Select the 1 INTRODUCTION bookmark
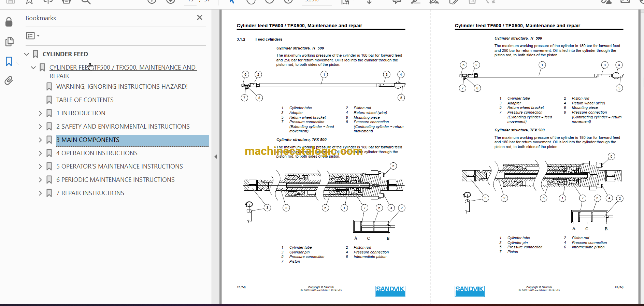Screen dimensions: 644x306 (81, 113)
